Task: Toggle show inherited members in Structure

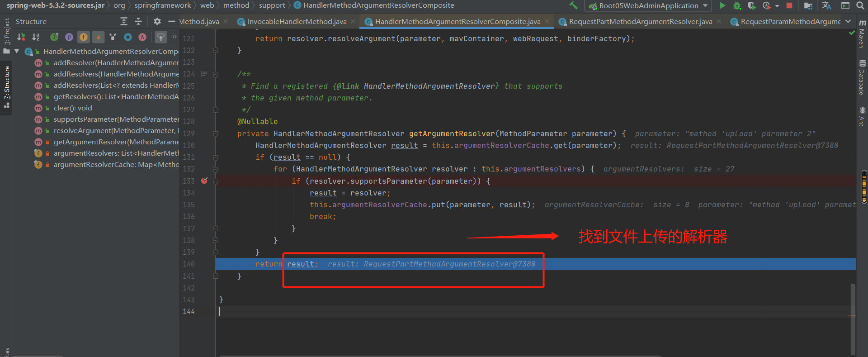Action: [x=54, y=37]
